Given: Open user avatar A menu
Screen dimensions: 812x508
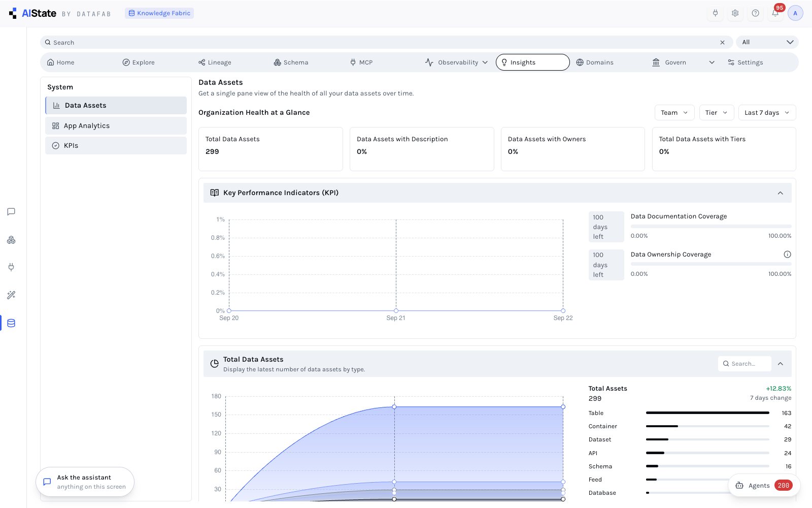Looking at the screenshot, I should pyautogui.click(x=795, y=13).
